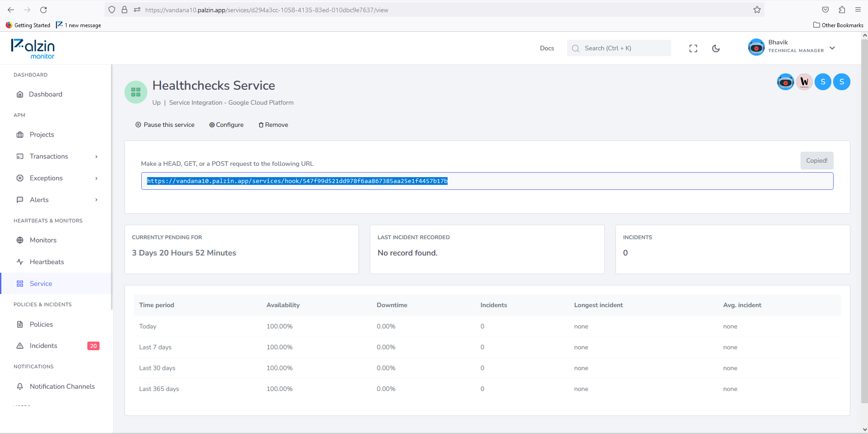Screen dimensions: 868x434
Task: Remove this service
Action: (x=273, y=125)
